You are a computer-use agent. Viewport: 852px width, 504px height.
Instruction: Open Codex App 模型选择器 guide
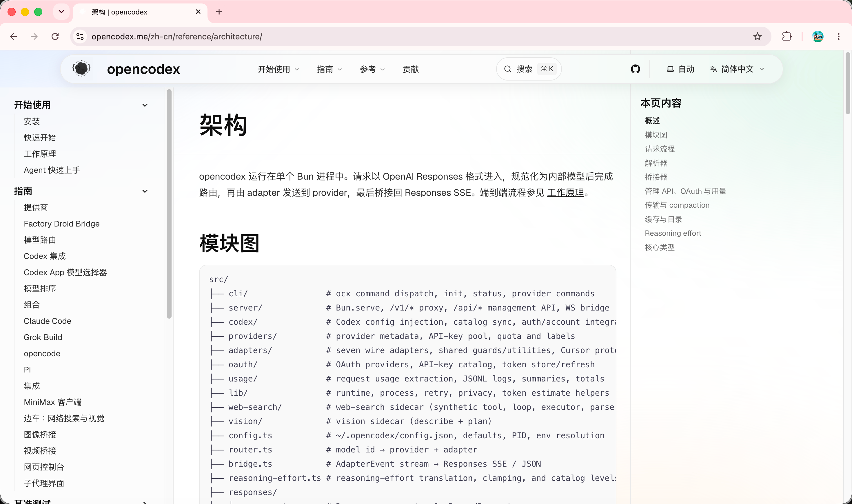[x=65, y=272]
